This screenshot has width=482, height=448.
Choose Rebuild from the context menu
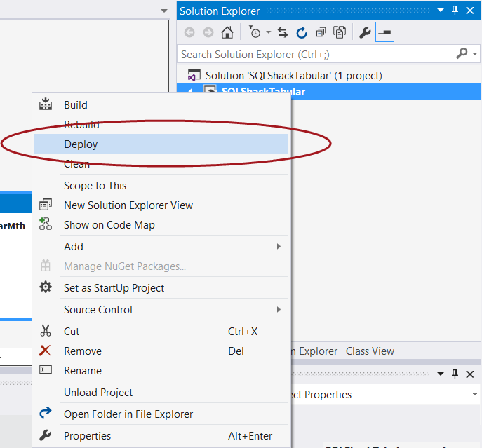tap(161, 125)
